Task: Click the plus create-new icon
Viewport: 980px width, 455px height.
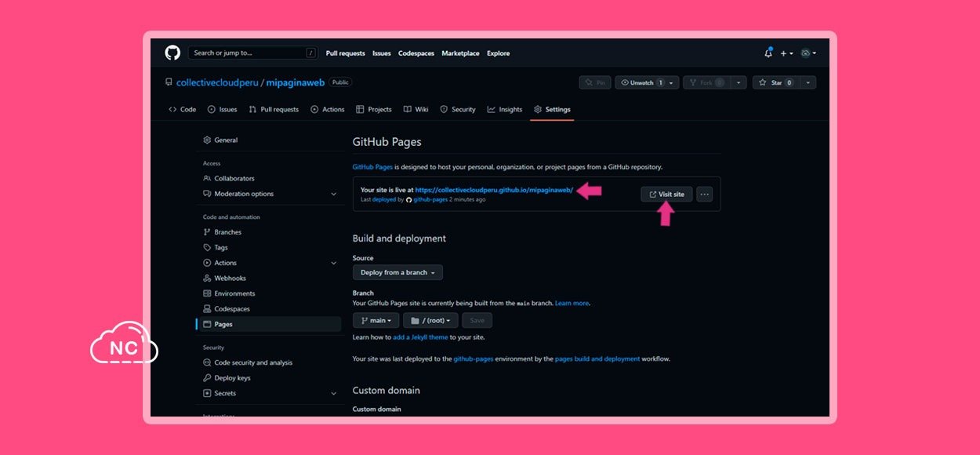Action: point(786,53)
